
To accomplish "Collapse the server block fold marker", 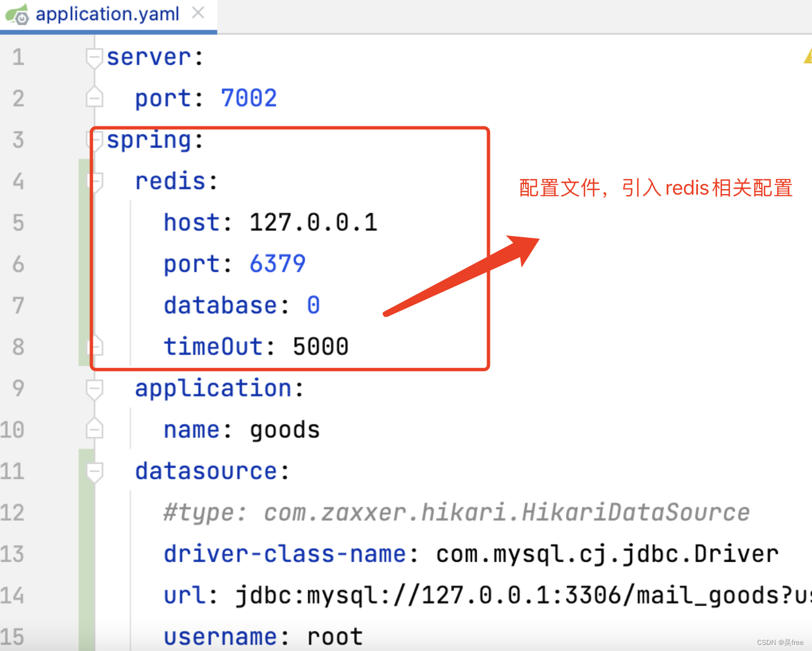I will tap(95, 57).
